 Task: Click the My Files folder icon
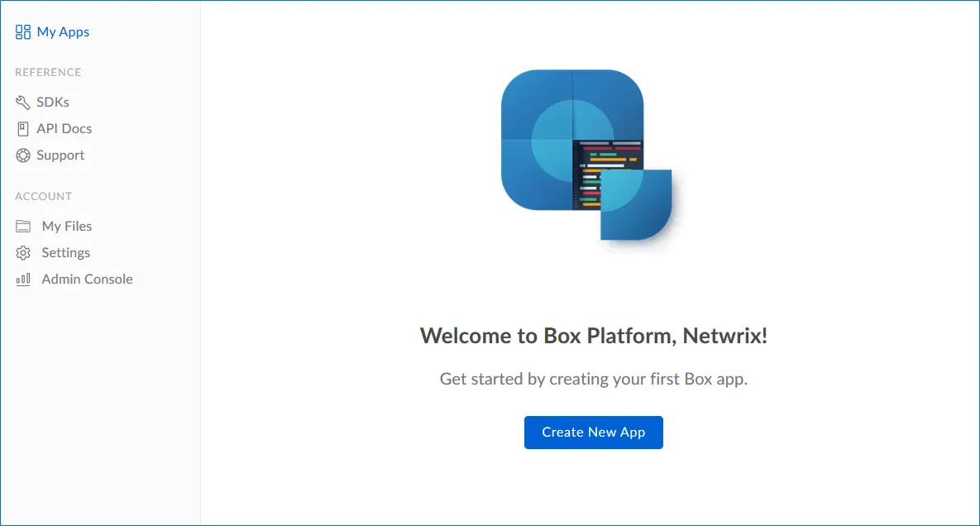click(x=23, y=226)
